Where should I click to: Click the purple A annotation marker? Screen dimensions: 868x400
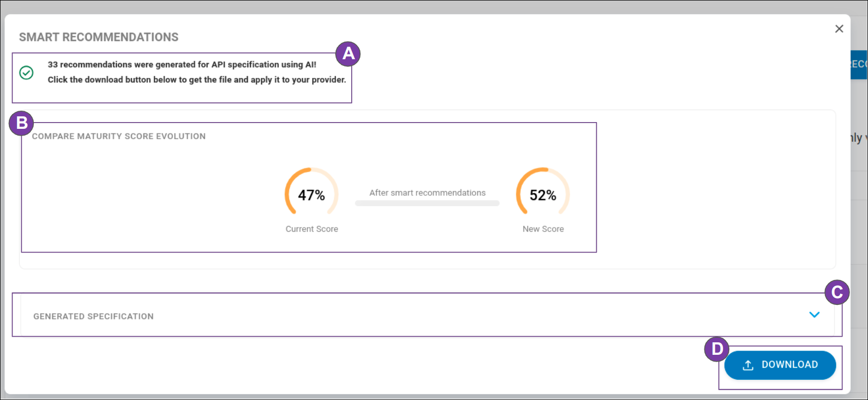coord(348,54)
